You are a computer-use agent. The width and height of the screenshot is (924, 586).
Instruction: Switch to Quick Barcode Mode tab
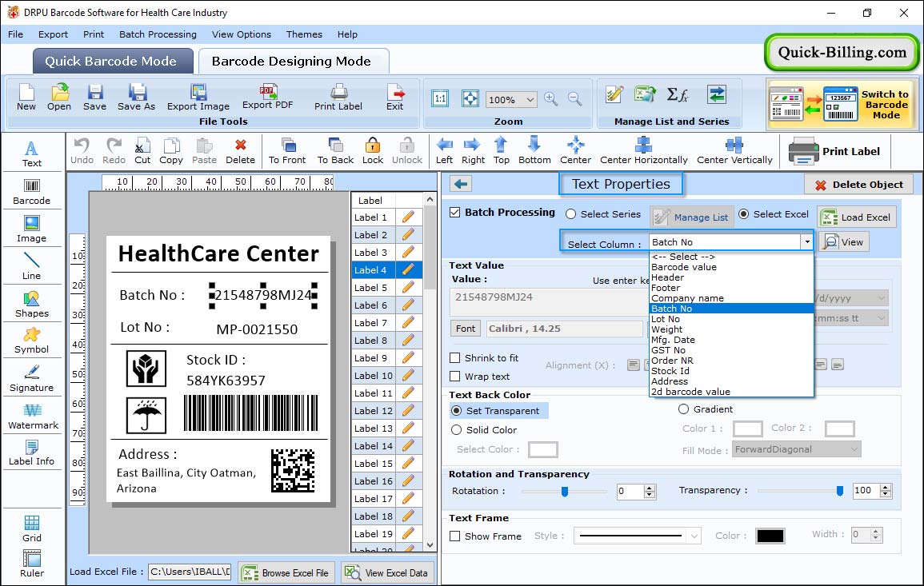point(113,62)
